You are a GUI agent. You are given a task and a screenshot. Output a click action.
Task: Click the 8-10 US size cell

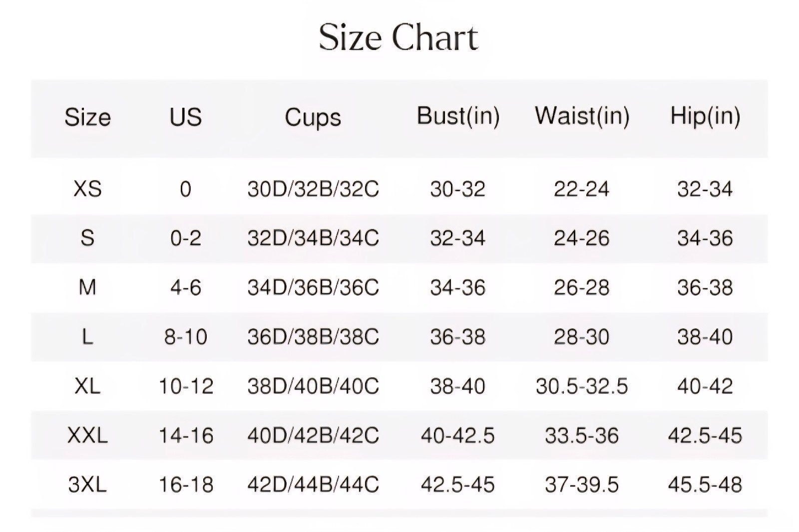pos(186,336)
